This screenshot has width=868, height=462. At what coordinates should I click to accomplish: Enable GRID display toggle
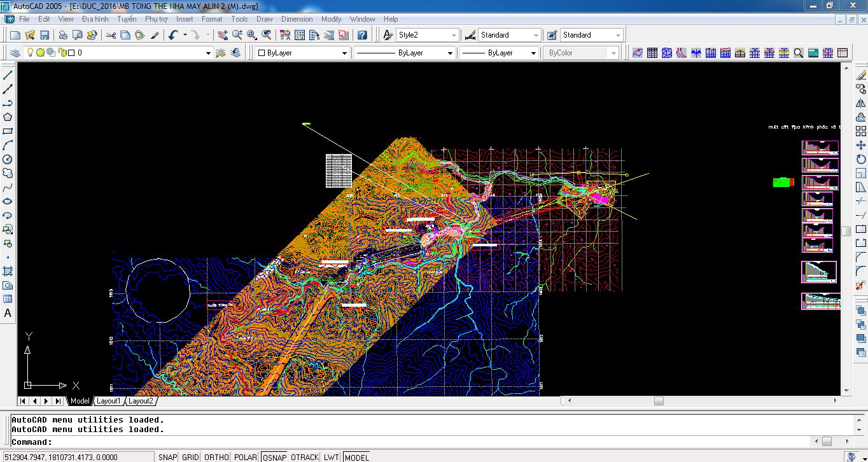pos(190,457)
